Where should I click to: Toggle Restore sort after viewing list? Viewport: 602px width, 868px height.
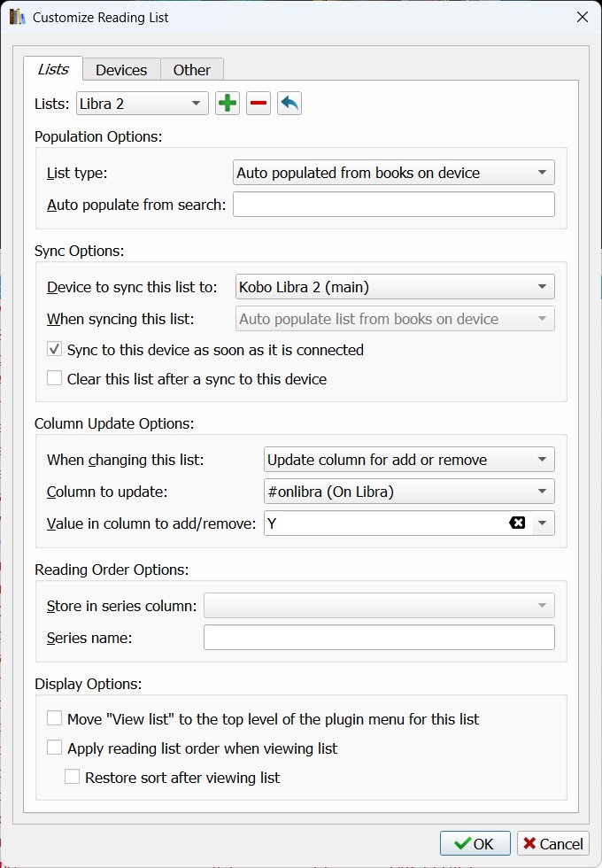pyautogui.click(x=73, y=778)
